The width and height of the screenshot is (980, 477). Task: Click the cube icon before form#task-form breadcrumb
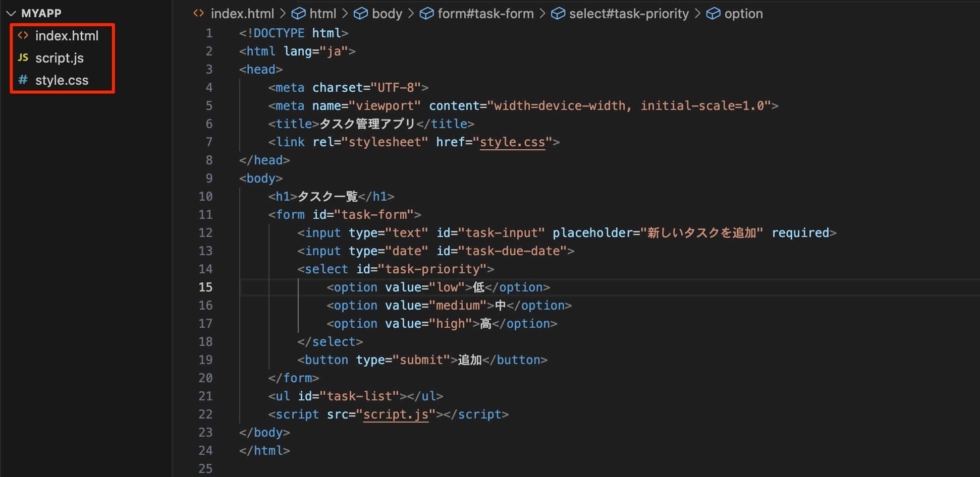pyautogui.click(x=426, y=14)
